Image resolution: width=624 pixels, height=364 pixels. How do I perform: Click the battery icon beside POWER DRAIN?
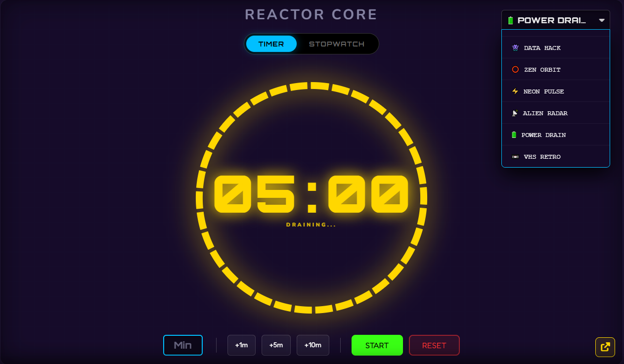click(x=515, y=135)
